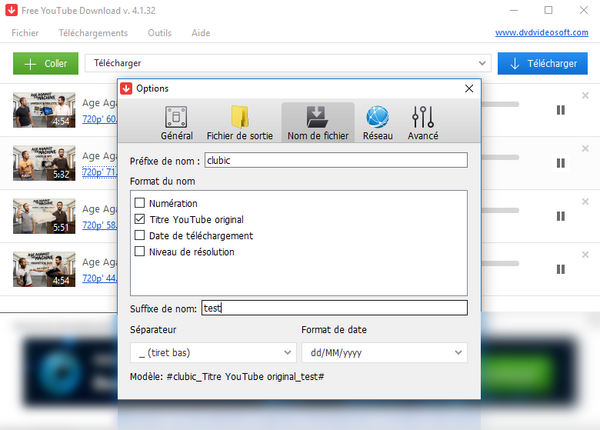The image size is (600, 430).
Task: Switch to the Réseau globe tab
Action: (378, 123)
